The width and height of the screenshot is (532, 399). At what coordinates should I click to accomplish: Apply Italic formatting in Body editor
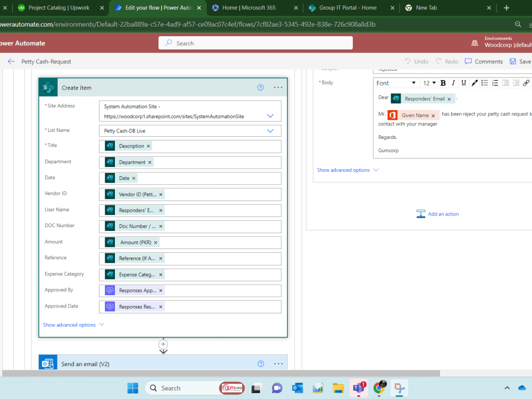(x=453, y=83)
